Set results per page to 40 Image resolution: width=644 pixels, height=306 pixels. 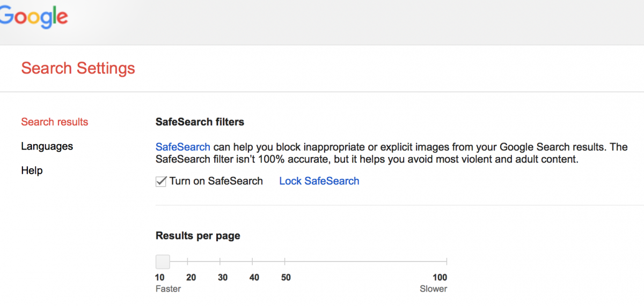(x=252, y=262)
